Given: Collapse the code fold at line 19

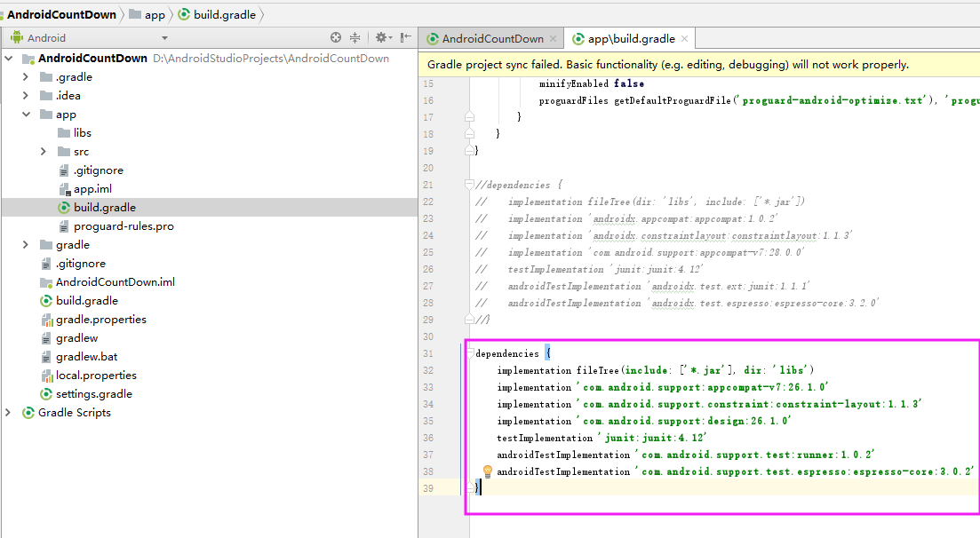Looking at the screenshot, I should click(x=469, y=151).
